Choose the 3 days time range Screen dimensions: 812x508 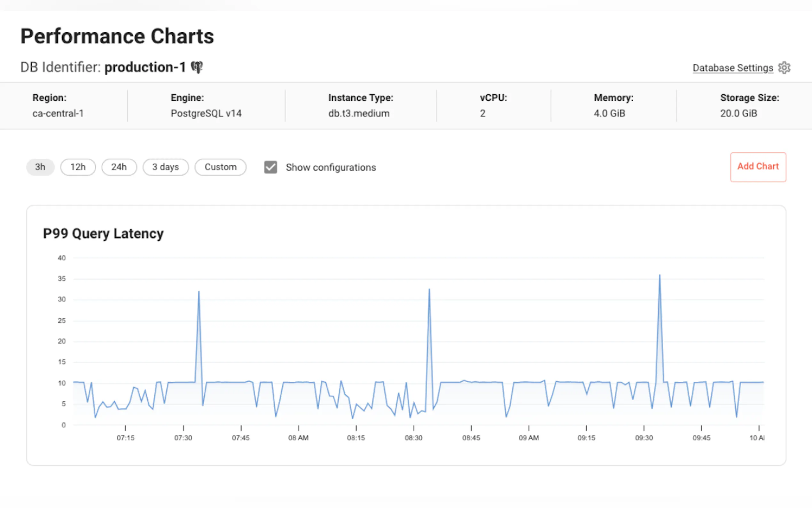tap(166, 167)
